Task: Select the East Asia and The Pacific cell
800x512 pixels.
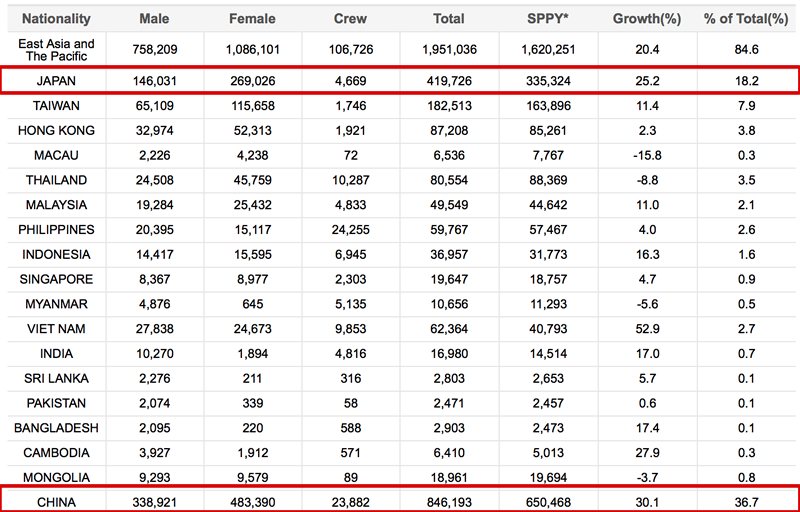Action: pos(56,49)
